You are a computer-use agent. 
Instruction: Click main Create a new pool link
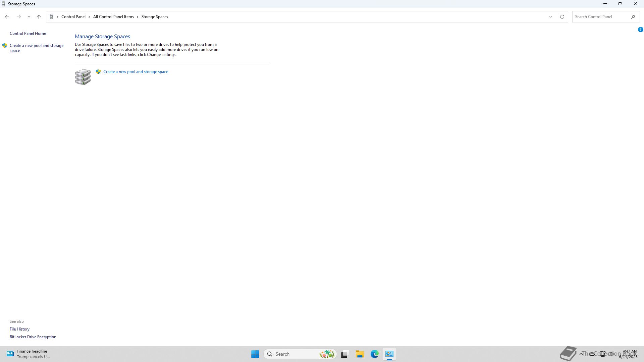pos(136,72)
